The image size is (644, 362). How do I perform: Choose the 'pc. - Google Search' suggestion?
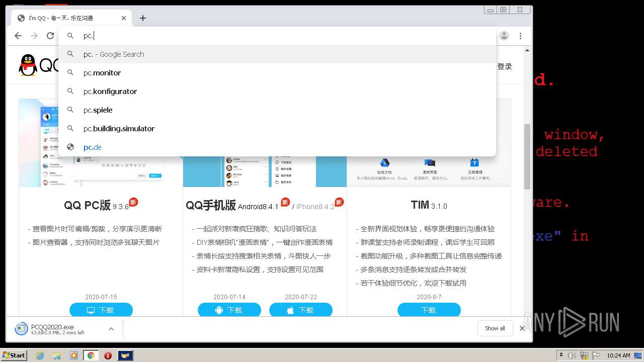[277, 54]
